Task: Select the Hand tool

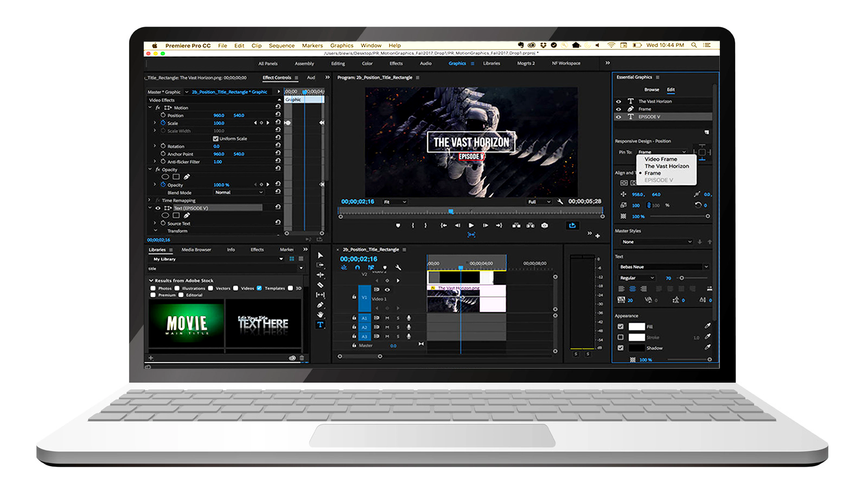Action: point(320,315)
